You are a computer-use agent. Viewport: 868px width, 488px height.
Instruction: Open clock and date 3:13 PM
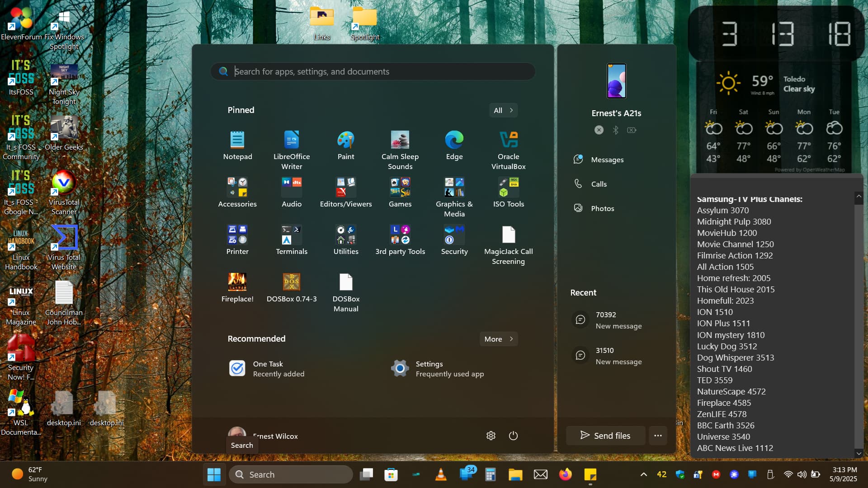[843, 474]
